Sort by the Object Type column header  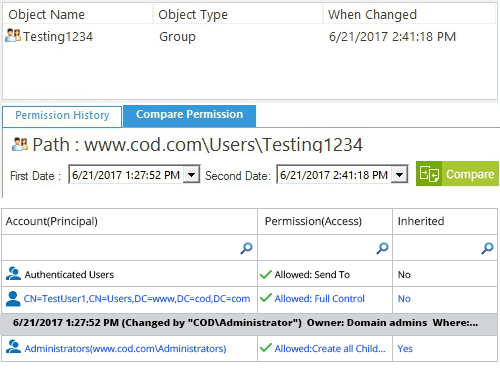(x=238, y=14)
